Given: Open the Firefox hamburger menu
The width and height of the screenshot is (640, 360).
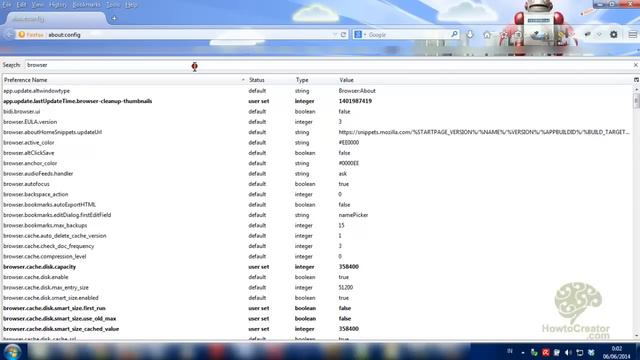Looking at the screenshot, I should pos(633,35).
